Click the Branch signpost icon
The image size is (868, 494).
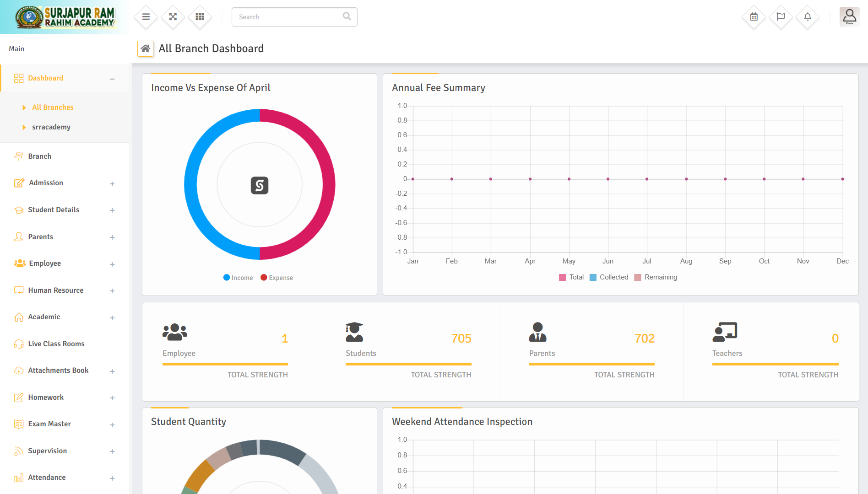pos(19,156)
